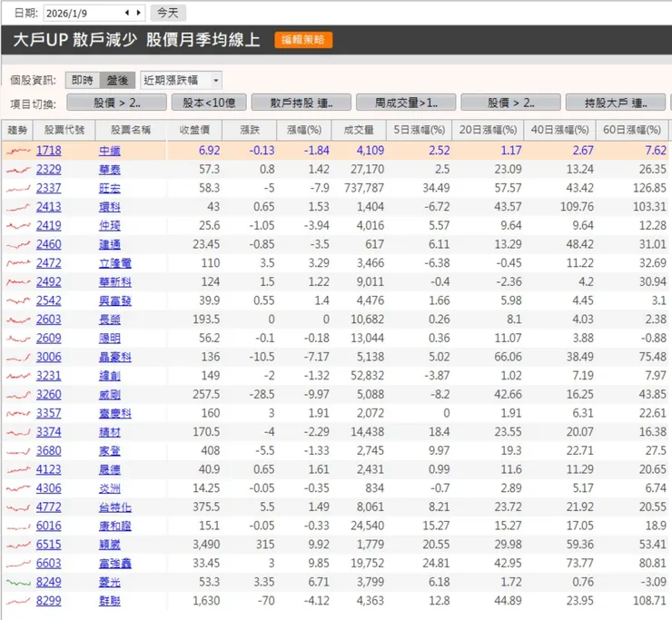
Task: Click volume cell 737,787
Action: pos(364,188)
